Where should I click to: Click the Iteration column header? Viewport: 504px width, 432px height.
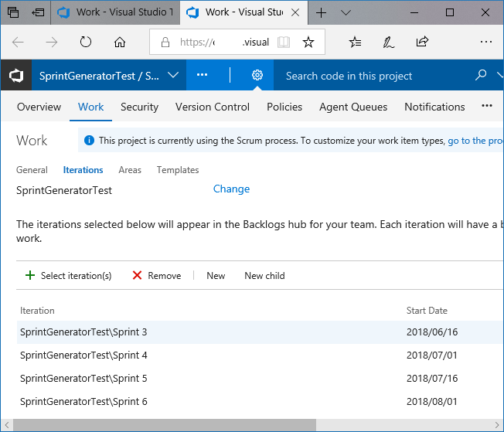37,311
